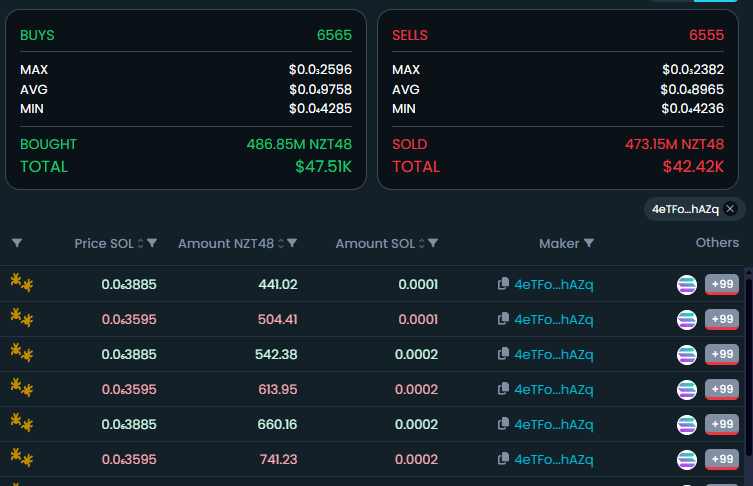Viewport: 753px width, 486px height.
Task: Open the transaction type filter funnel icon
Action: [17, 243]
